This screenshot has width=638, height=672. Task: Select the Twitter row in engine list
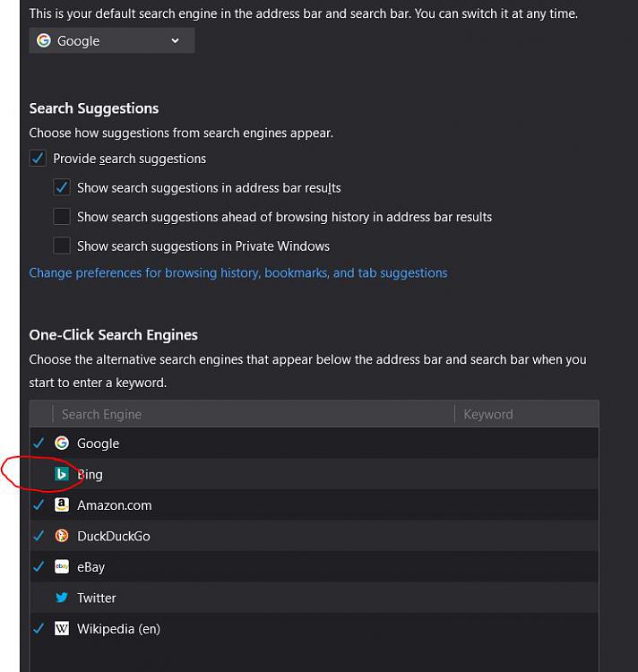[x=315, y=598]
